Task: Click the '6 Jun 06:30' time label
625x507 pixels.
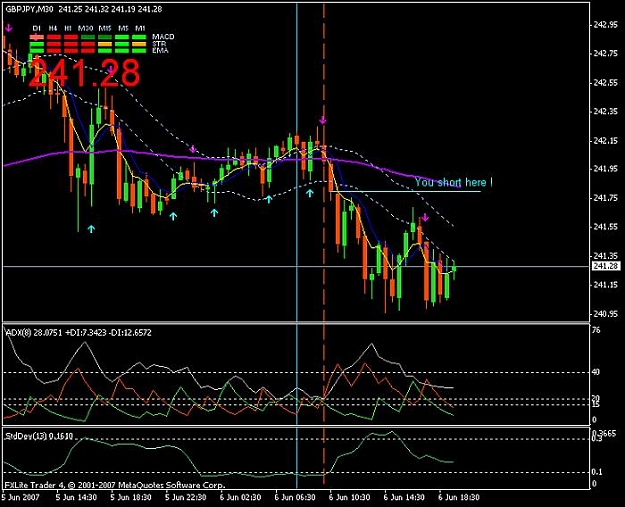Action: [x=295, y=497]
